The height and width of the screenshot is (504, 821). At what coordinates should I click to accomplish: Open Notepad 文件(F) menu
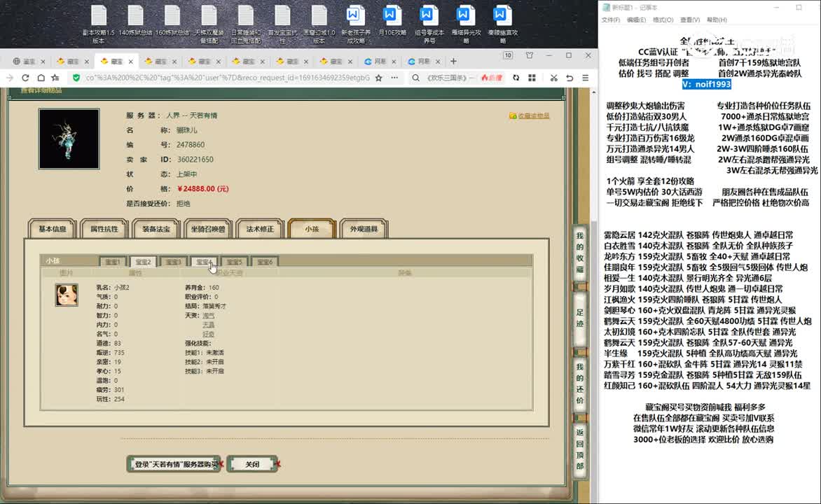tap(611, 20)
